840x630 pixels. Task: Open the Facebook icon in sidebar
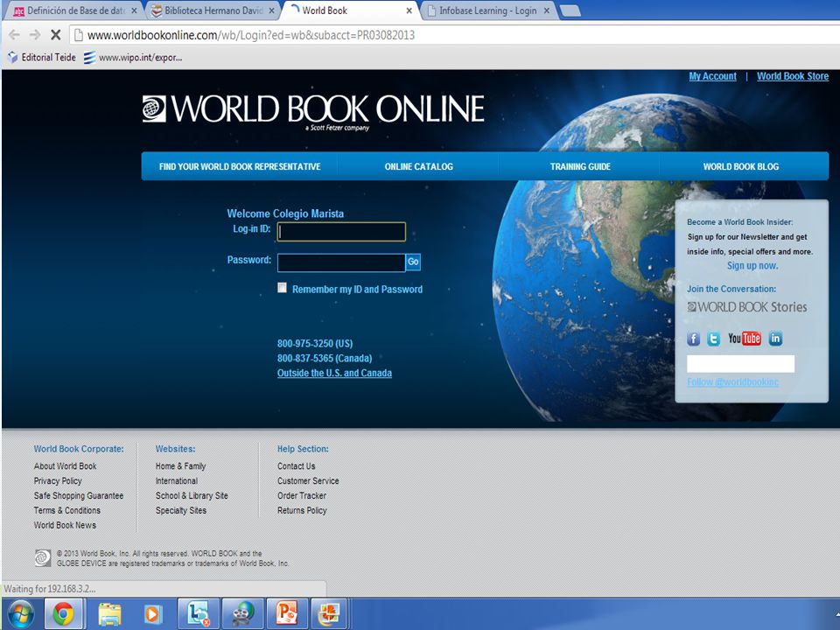click(693, 339)
